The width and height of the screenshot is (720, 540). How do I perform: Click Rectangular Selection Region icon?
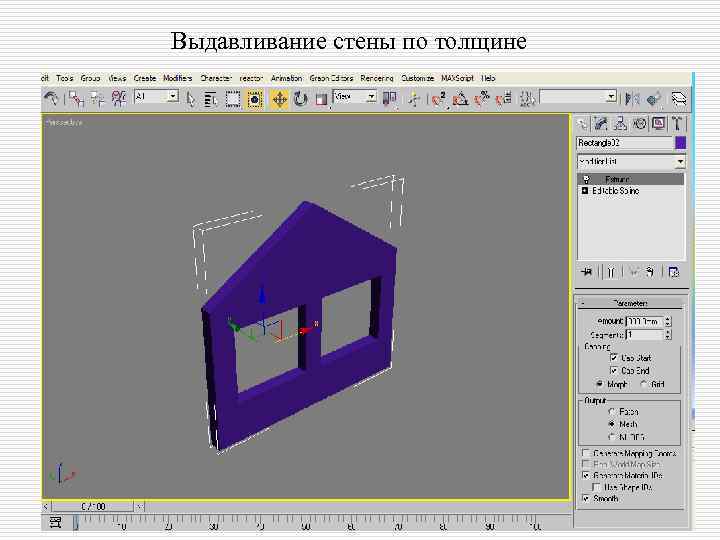pyautogui.click(x=233, y=99)
